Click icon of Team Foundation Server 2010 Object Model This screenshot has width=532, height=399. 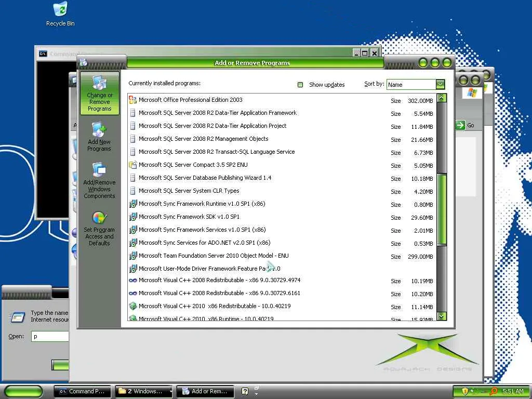(x=133, y=256)
